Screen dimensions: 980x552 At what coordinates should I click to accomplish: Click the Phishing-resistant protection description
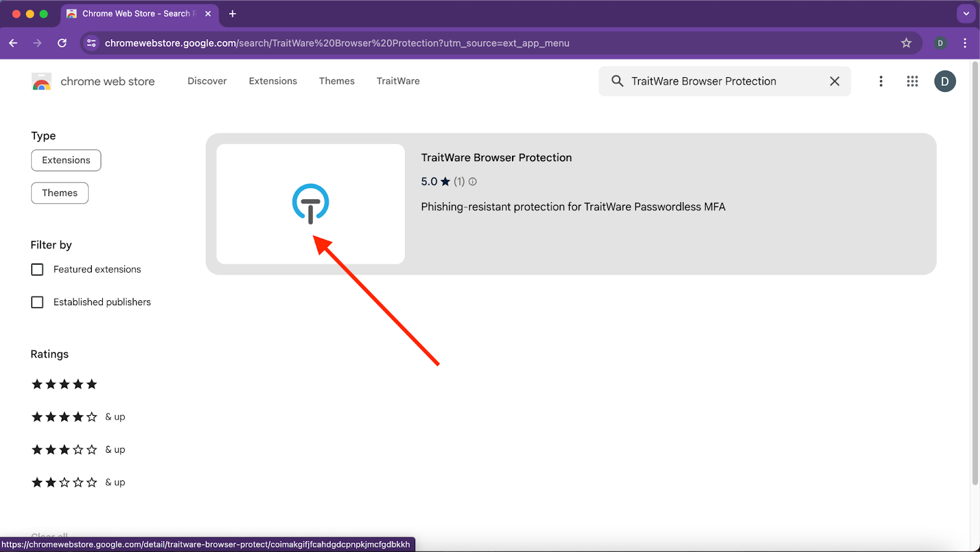pyautogui.click(x=573, y=207)
